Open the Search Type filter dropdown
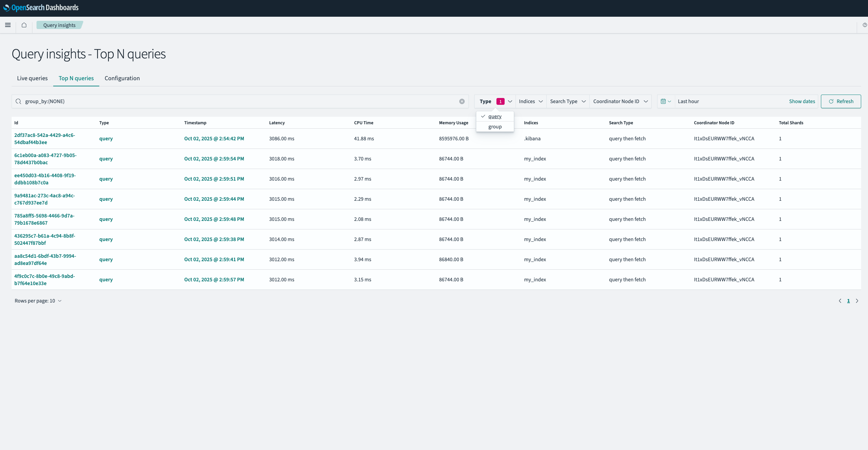The image size is (868, 450). point(567,101)
